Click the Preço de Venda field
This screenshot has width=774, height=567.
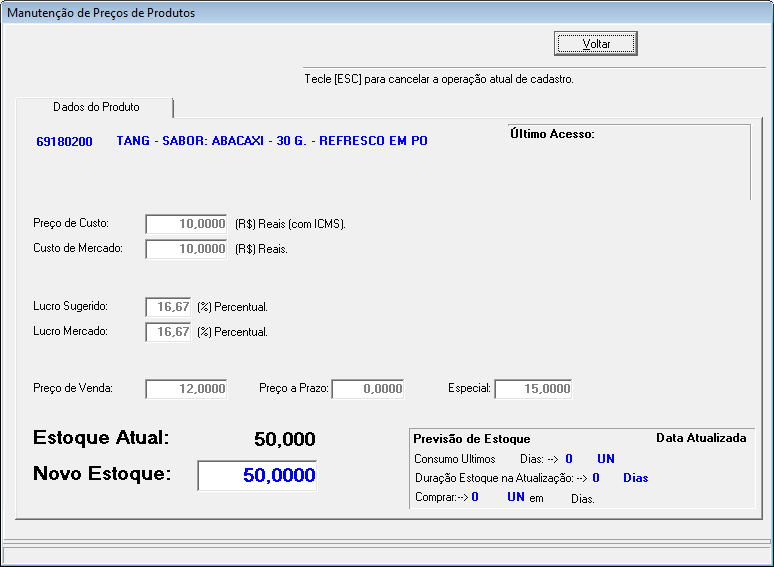187,389
